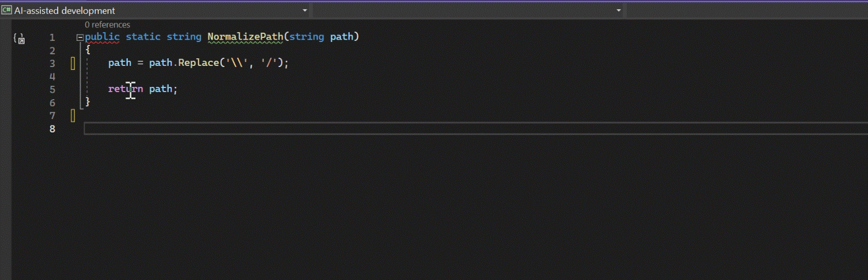868x280 pixels.
Task: Click the closing brace on line 6
Action: (x=88, y=102)
